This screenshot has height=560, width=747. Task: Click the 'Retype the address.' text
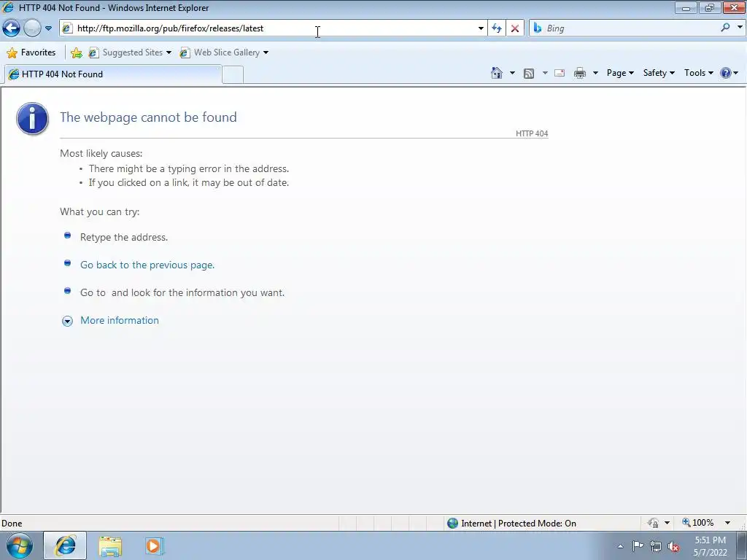coord(124,237)
